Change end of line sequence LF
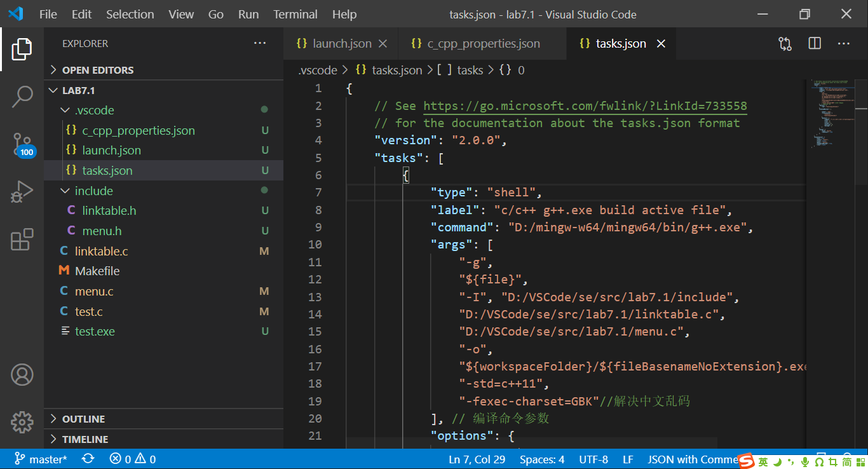Image resolution: width=868 pixels, height=469 pixels. (628, 459)
